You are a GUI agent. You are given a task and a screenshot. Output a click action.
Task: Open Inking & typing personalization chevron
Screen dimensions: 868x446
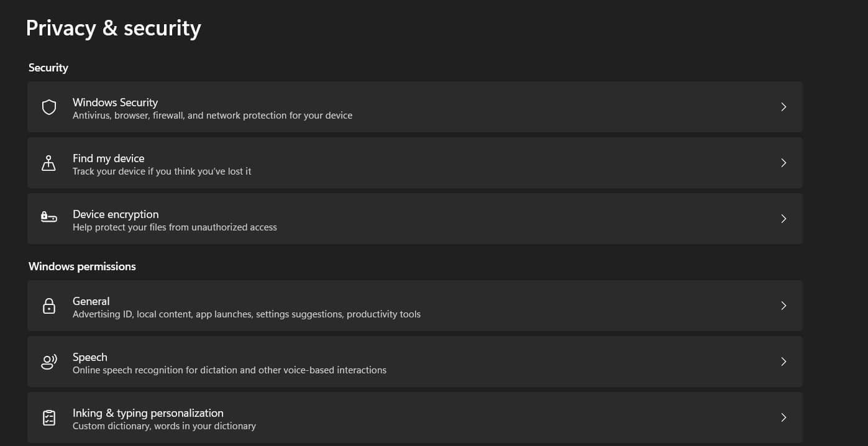783,417
